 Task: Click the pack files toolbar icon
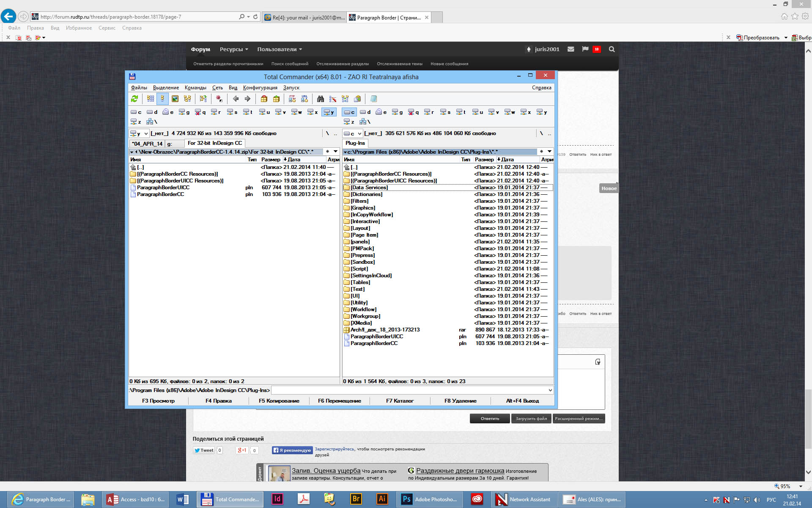click(x=264, y=99)
